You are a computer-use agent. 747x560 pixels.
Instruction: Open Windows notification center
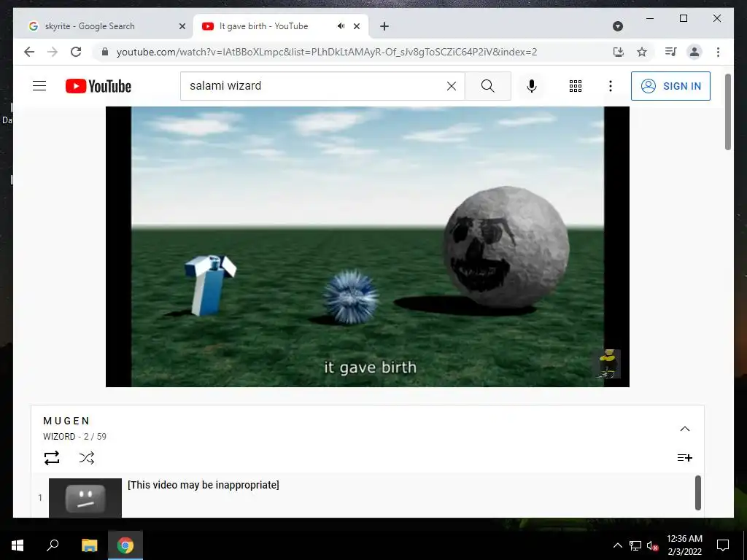(x=723, y=545)
